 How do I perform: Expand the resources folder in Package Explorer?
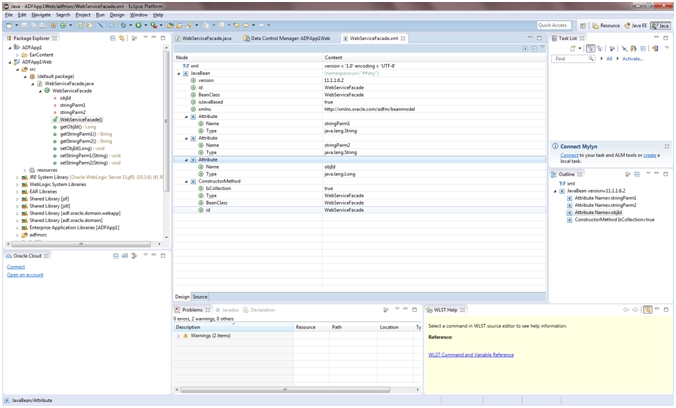25,170
